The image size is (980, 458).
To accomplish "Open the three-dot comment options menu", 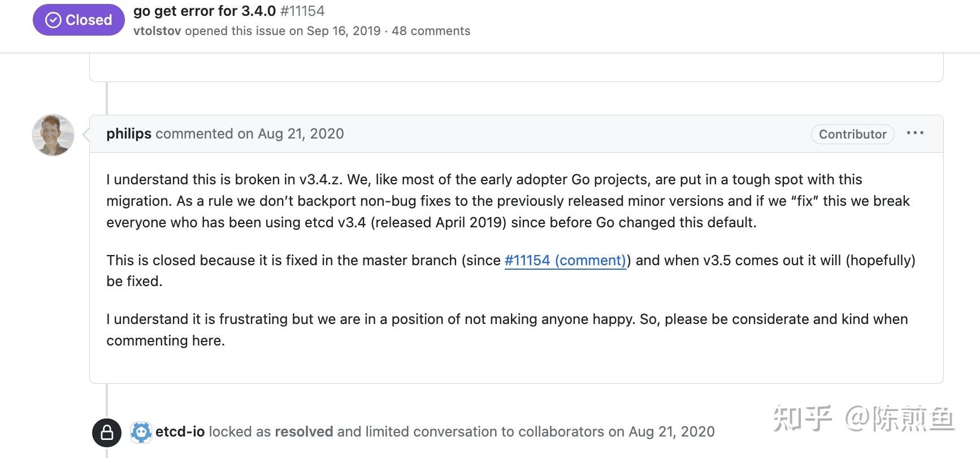I will (x=915, y=133).
